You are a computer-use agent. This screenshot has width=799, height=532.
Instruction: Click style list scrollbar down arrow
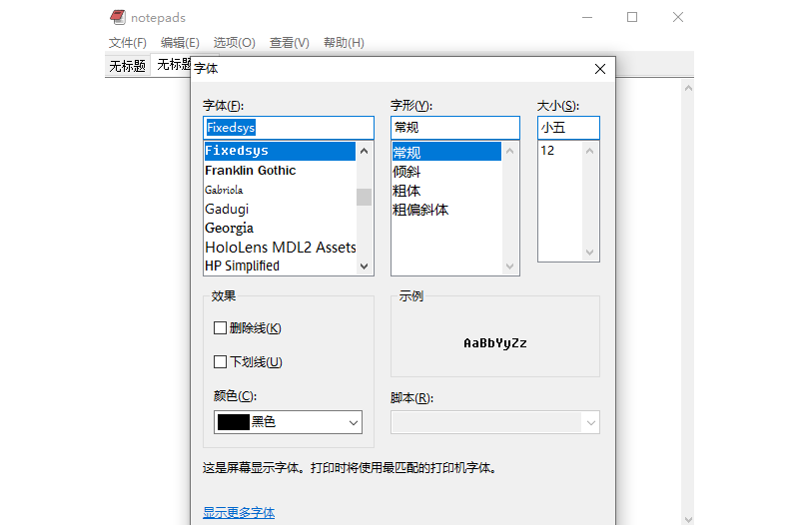pos(509,266)
